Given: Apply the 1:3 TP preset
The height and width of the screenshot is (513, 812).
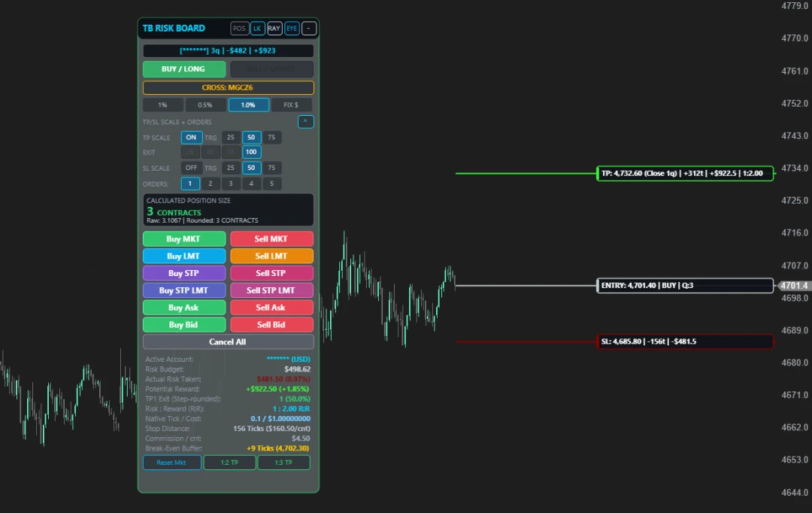Looking at the screenshot, I should click(x=283, y=463).
